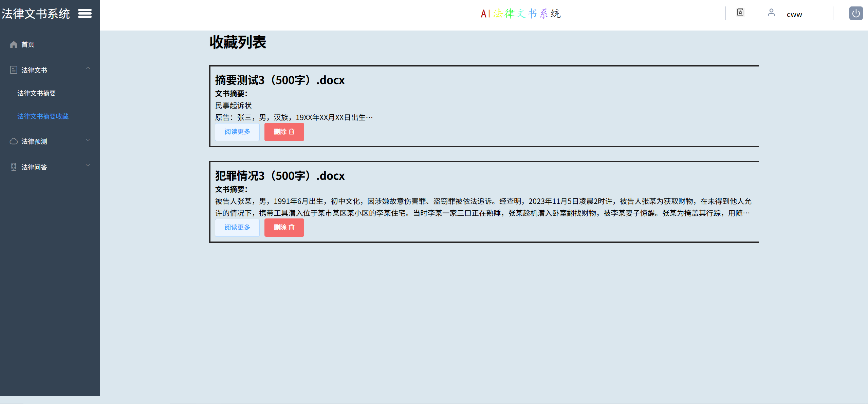Click the home icon beside 首页

tap(14, 44)
